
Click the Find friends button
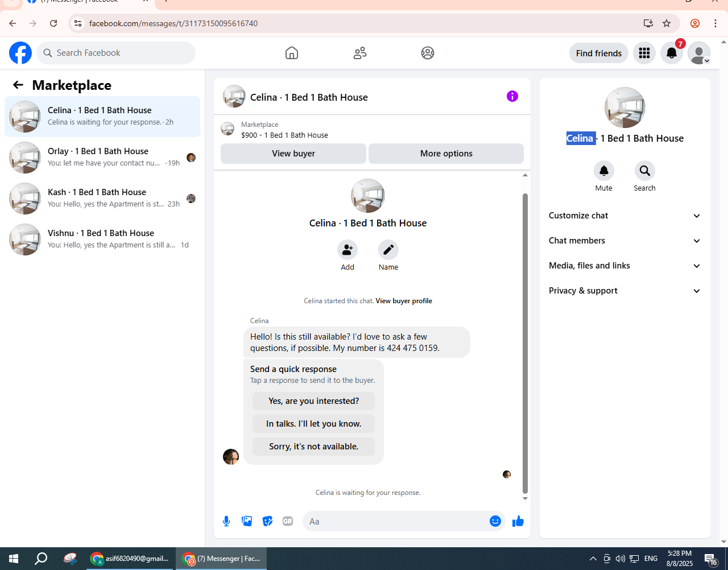tap(599, 53)
